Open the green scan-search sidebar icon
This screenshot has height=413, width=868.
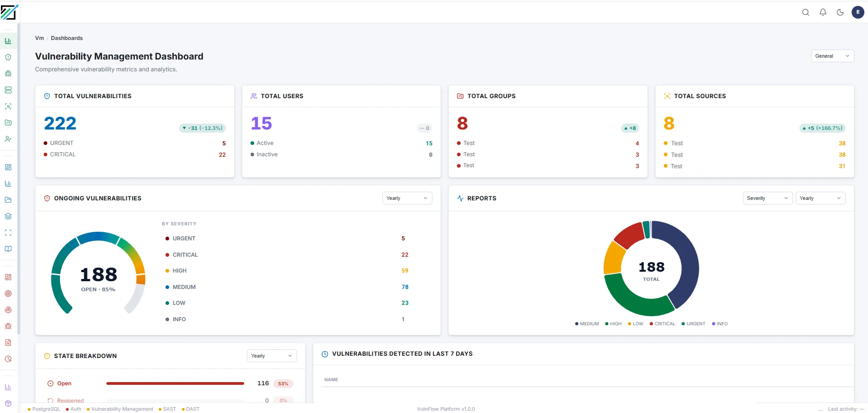(8, 106)
